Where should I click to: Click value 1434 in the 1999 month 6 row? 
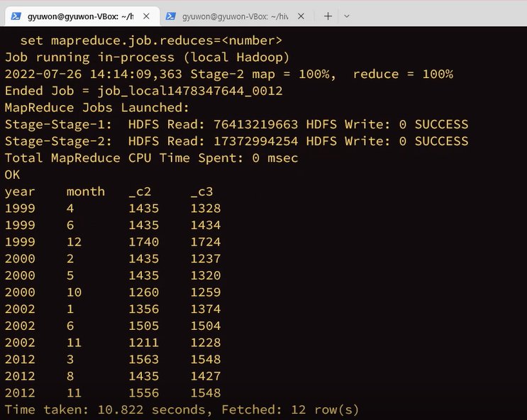pos(206,226)
